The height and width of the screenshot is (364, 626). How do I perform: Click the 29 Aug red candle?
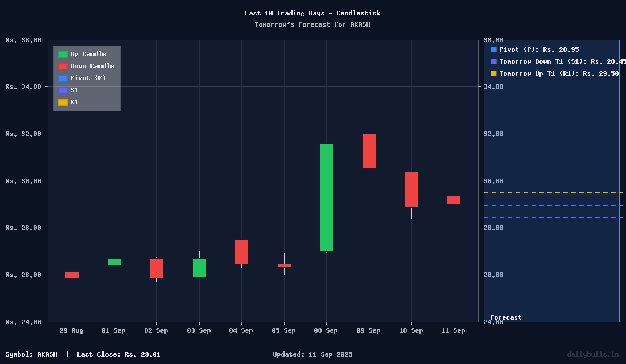(72, 275)
